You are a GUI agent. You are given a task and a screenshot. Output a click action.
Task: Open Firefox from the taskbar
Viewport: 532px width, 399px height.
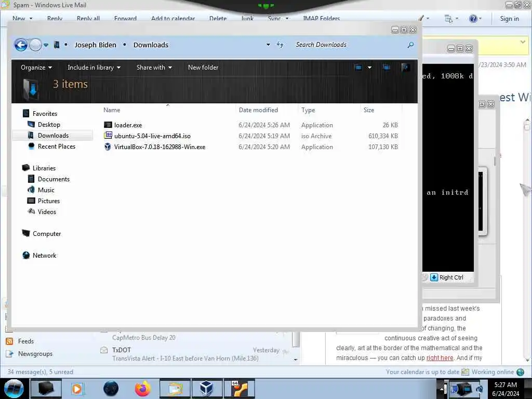143,389
